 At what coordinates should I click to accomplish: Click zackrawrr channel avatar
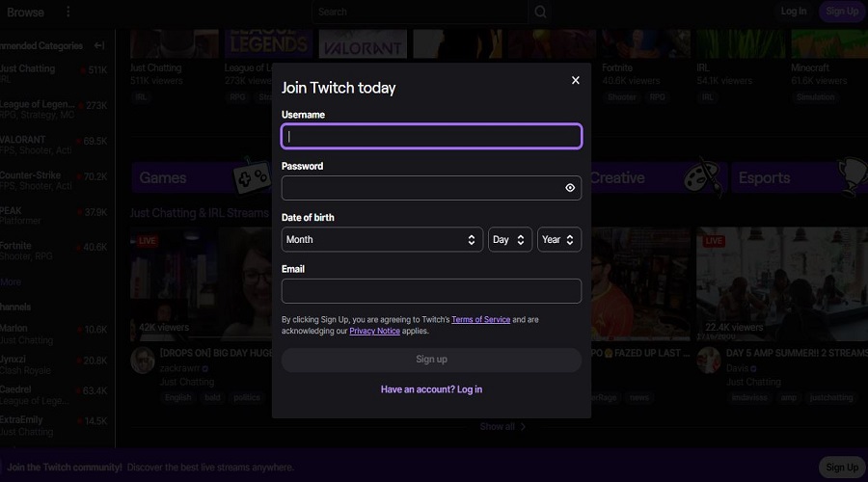tap(143, 361)
